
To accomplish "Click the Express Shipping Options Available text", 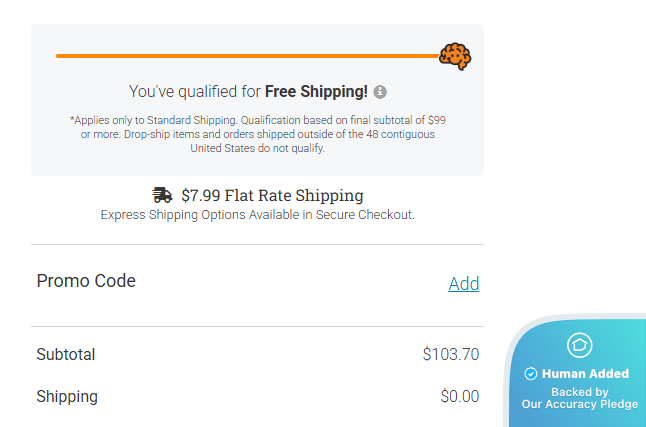I will (257, 215).
